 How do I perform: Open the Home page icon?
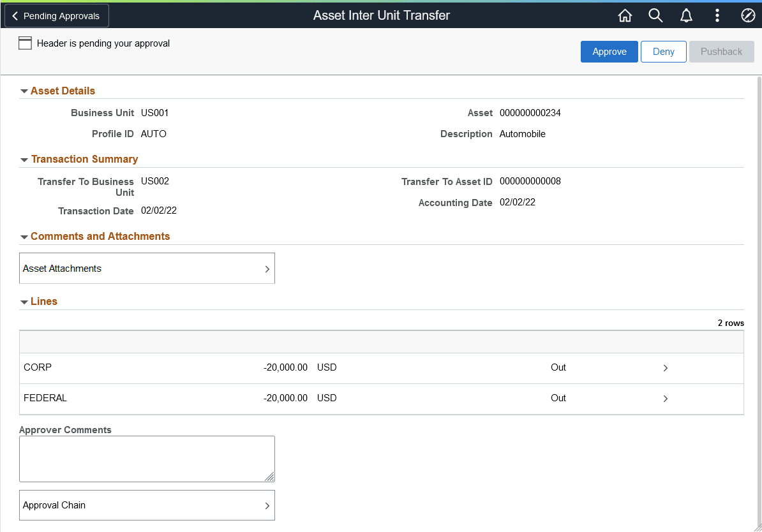tap(625, 15)
